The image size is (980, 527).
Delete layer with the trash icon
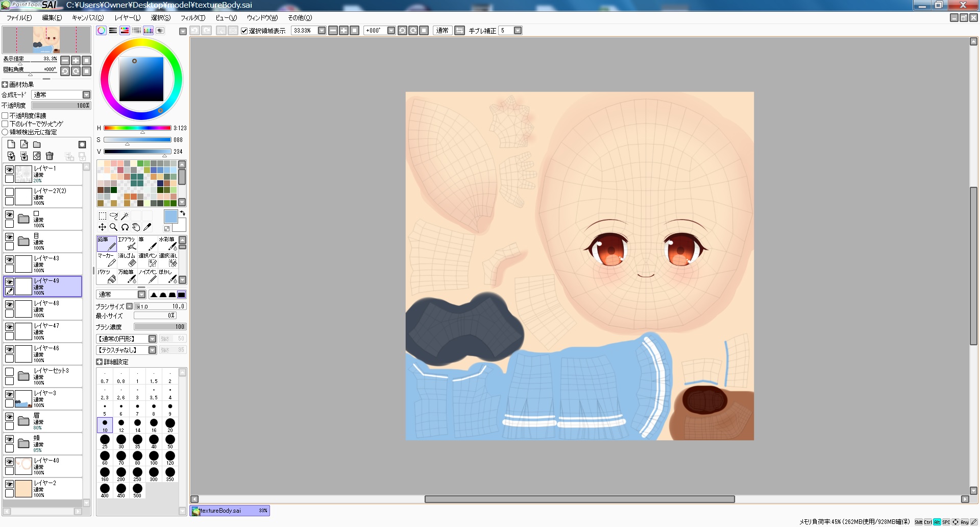tap(50, 156)
